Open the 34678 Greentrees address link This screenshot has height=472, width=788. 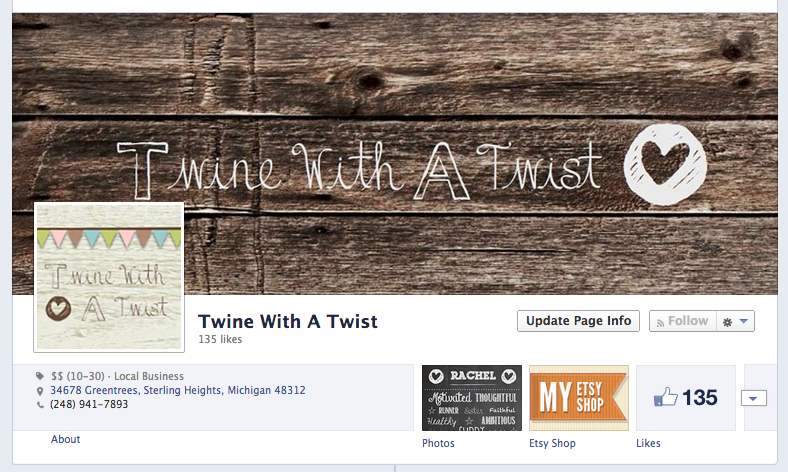point(177,390)
